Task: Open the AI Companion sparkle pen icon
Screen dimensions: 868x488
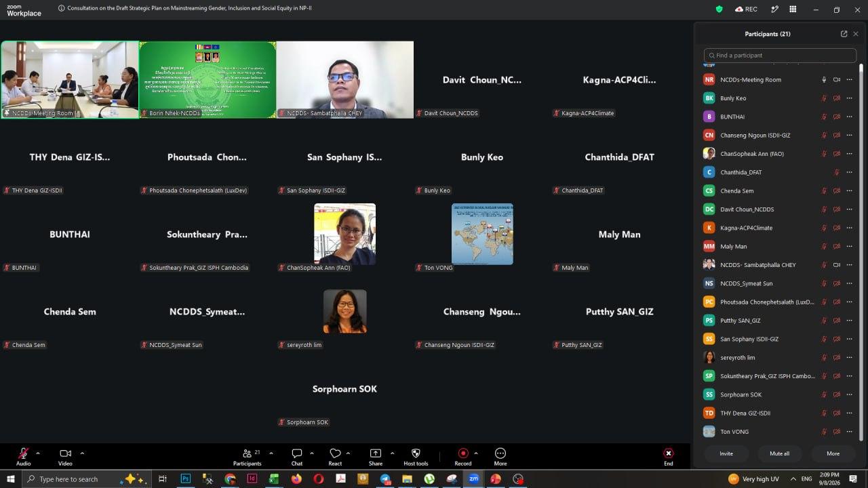Action: pyautogui.click(x=774, y=9)
